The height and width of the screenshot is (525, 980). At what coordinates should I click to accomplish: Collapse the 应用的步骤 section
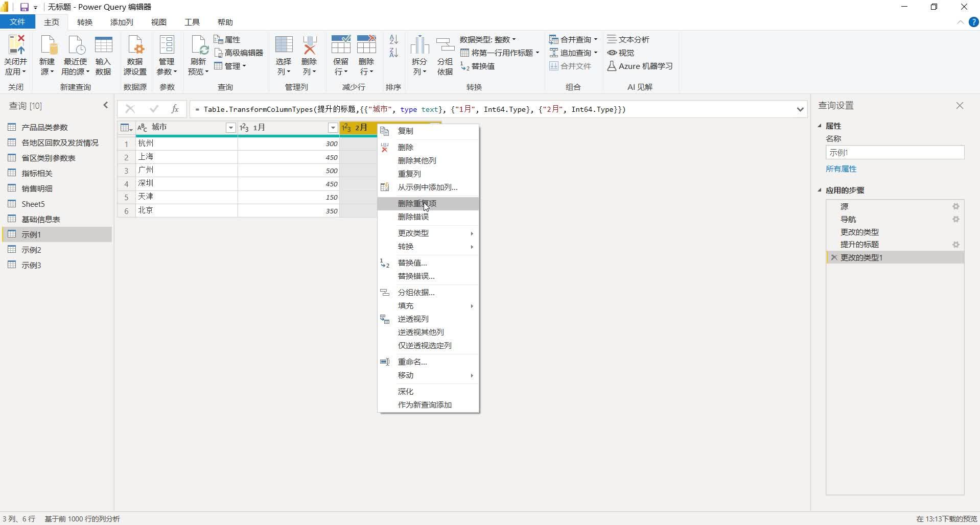(820, 190)
